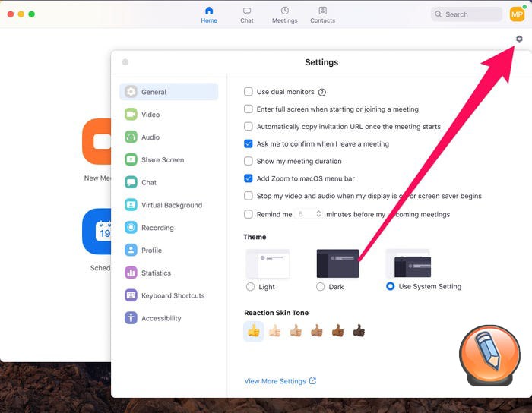Viewport: 532px width, 413px height.
Task: Check Stop my video and audio option
Action: tap(249, 196)
